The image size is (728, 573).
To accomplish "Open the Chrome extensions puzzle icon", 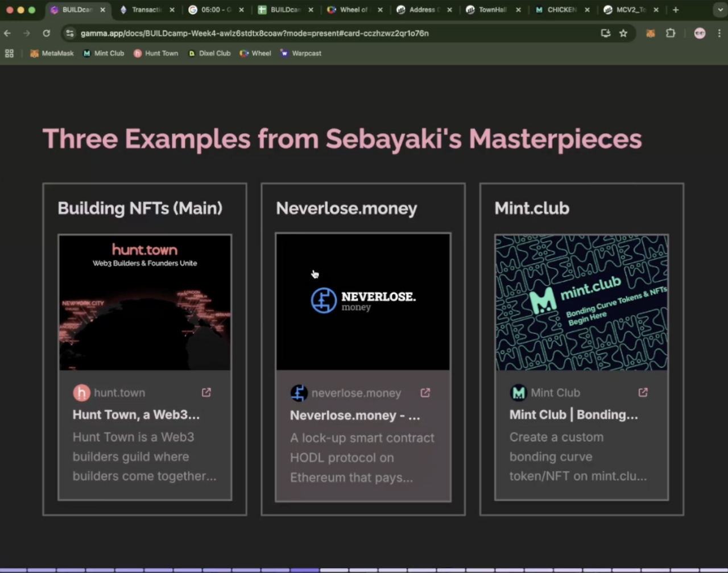I will coord(671,33).
